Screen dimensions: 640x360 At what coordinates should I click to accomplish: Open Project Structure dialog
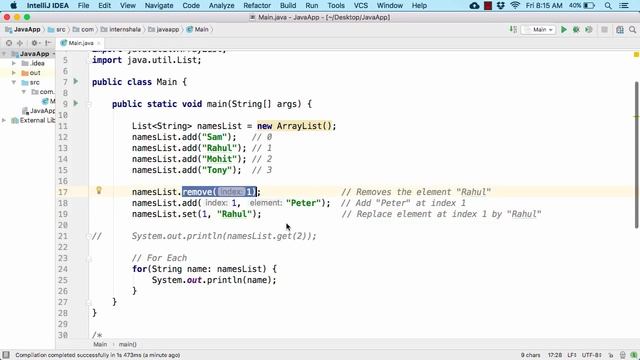[620, 29]
